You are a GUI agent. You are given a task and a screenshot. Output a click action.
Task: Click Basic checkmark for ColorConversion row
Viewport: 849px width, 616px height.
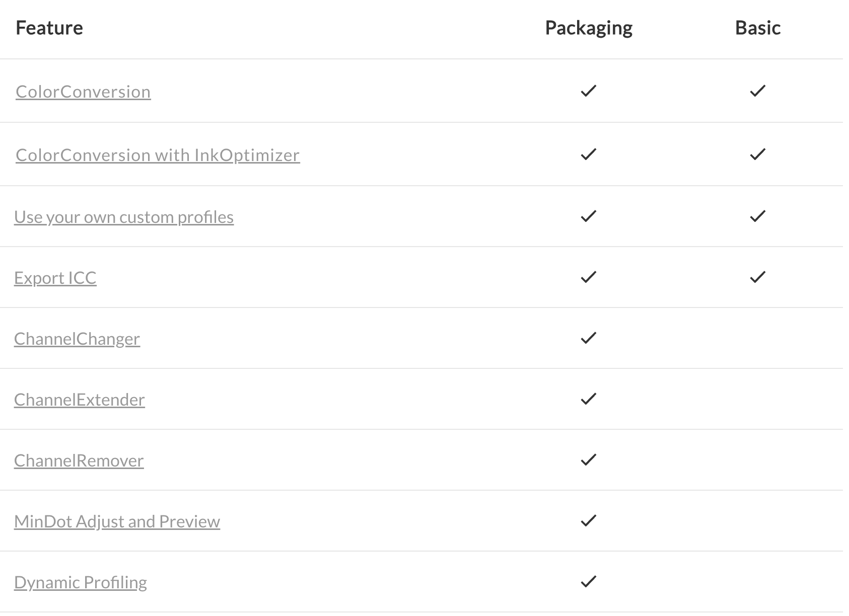pos(758,91)
